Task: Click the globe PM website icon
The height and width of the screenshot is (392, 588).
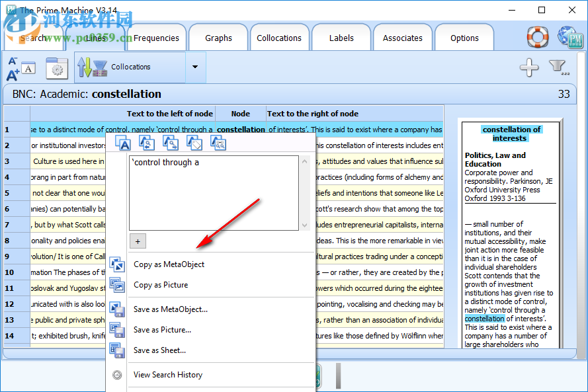Action: (570, 37)
